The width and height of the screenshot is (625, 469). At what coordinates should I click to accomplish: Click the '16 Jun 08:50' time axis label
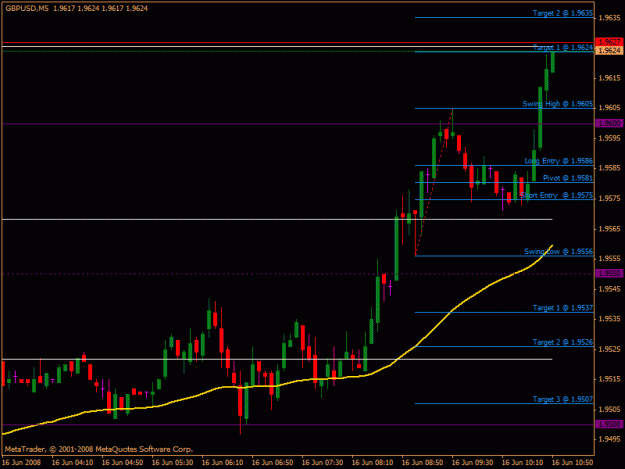pyautogui.click(x=423, y=463)
